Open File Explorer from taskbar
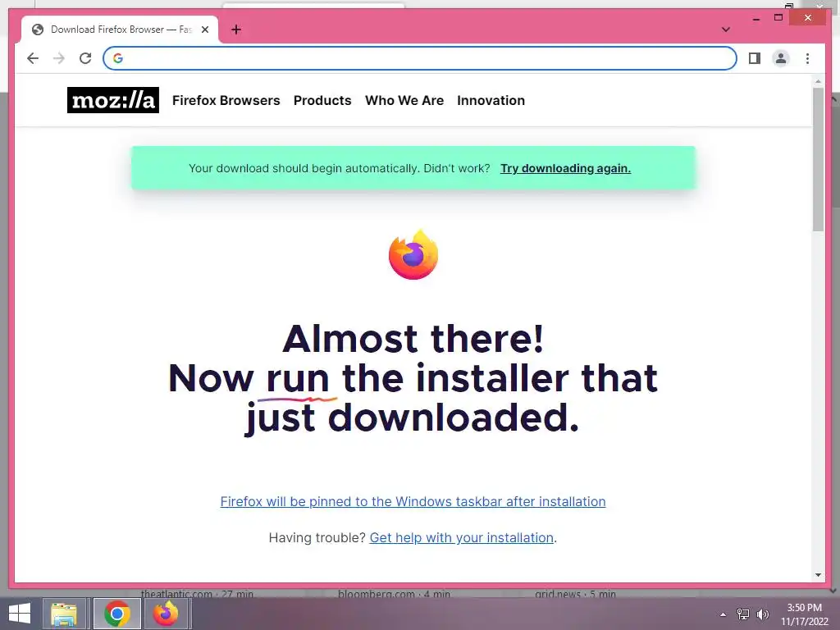The height and width of the screenshot is (630, 840). coord(64,614)
